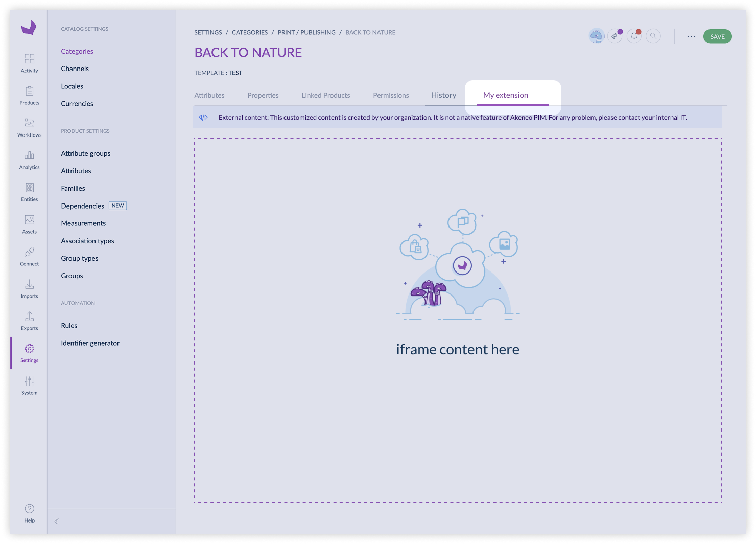This screenshot has height=544, width=756.
Task: Open the Assets library icon
Action: pos(29,220)
